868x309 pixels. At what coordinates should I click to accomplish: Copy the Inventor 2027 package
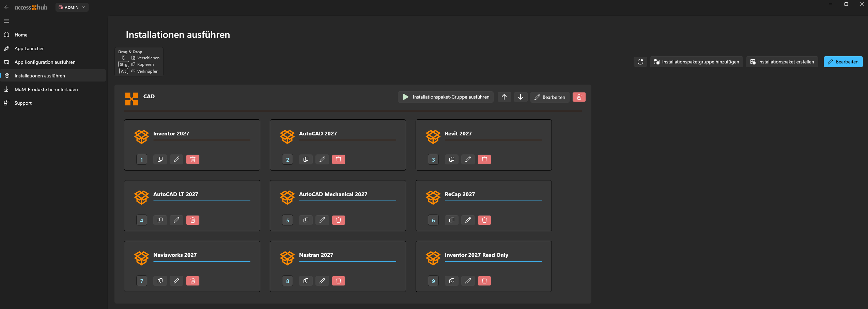click(x=160, y=160)
